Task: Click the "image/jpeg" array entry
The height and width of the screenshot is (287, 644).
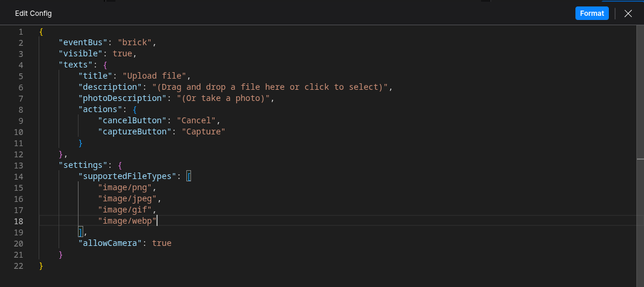Action: pyautogui.click(x=127, y=199)
